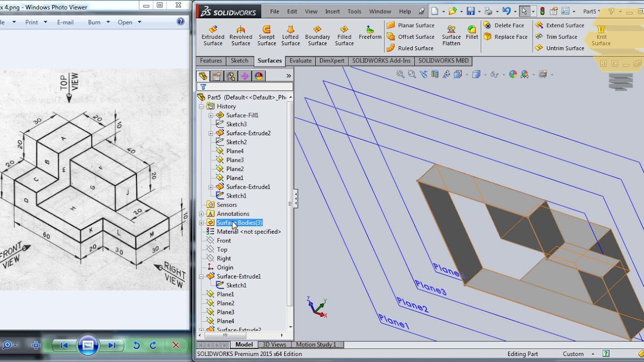644x362 pixels.
Task: Go to previous image in Photo Viewer
Action: (x=64, y=345)
